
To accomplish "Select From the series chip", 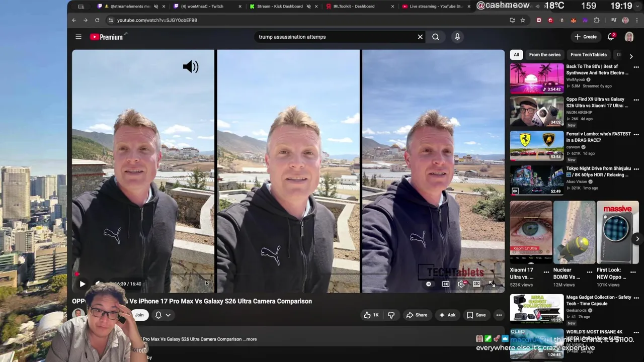I will 544,55.
